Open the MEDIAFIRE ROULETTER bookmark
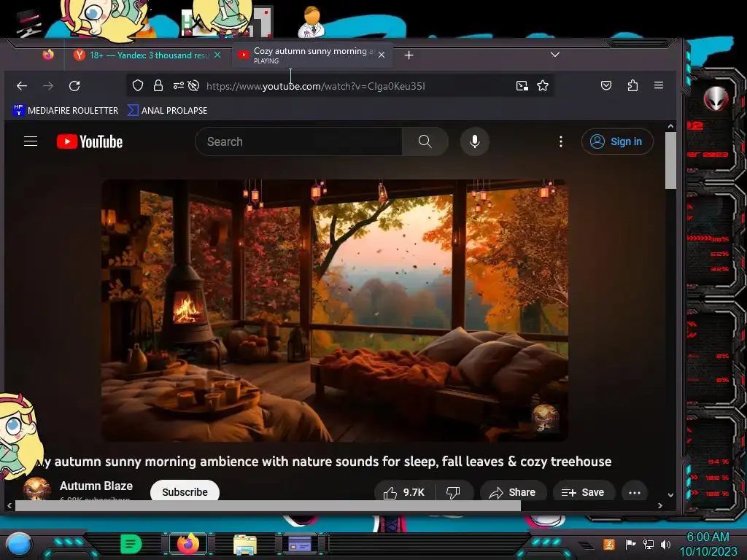The image size is (747, 560). pos(66,111)
